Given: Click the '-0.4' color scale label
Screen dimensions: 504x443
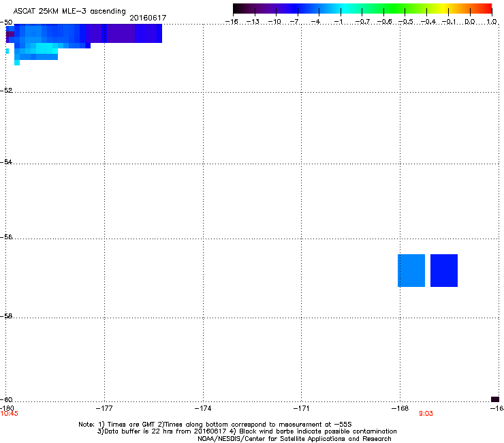Looking at the screenshot, I should pos(428,22).
